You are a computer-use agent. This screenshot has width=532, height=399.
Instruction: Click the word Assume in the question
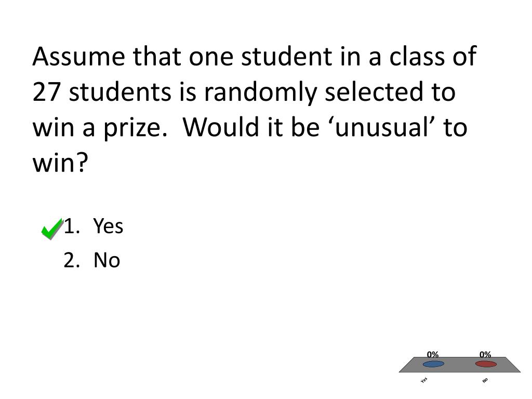pos(79,56)
